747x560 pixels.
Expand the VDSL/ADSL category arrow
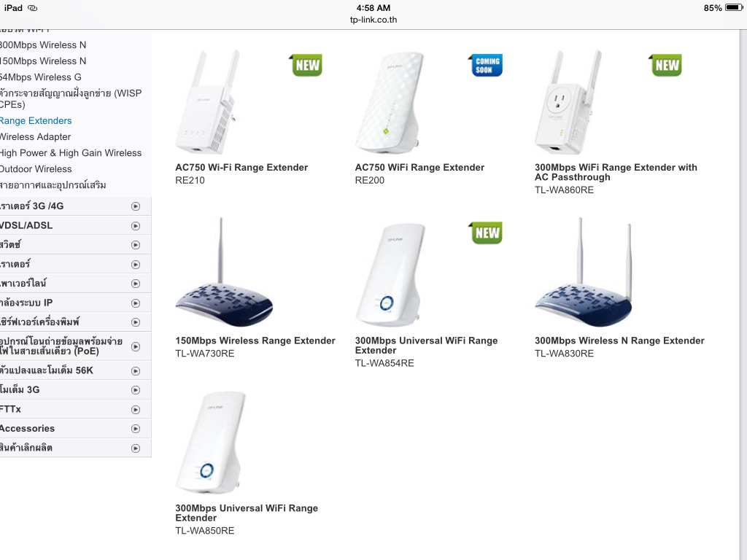click(136, 226)
